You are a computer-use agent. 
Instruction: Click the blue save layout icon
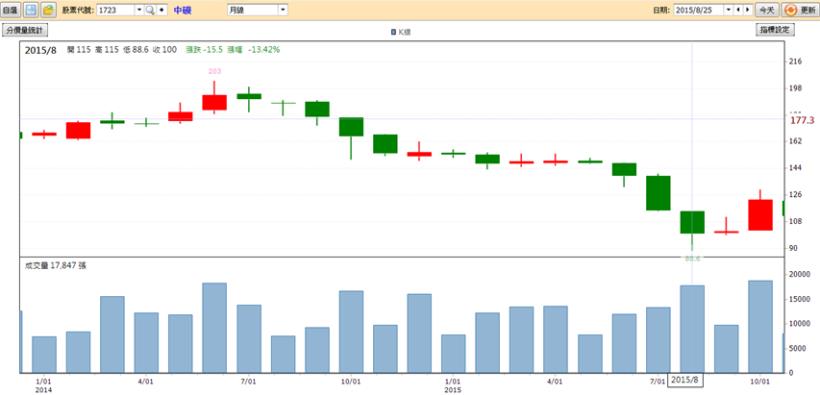click(31, 10)
